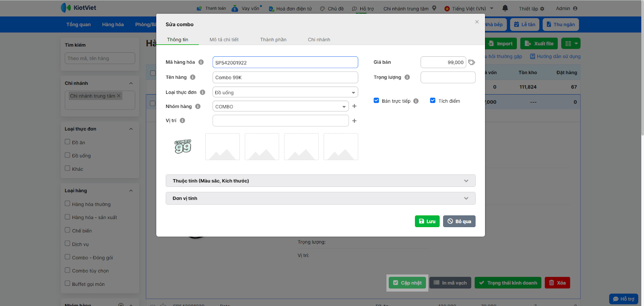Click the Trọng lượng input field

[x=448, y=77]
